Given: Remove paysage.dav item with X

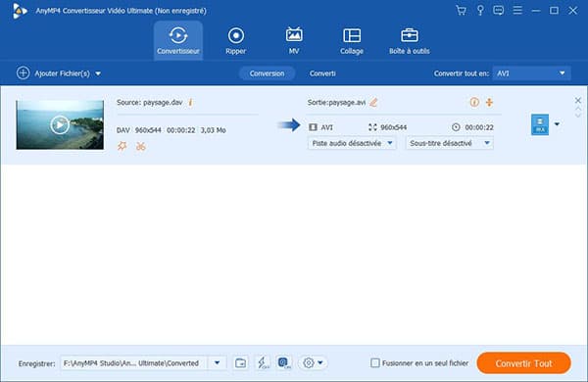Looking at the screenshot, I should [578, 100].
